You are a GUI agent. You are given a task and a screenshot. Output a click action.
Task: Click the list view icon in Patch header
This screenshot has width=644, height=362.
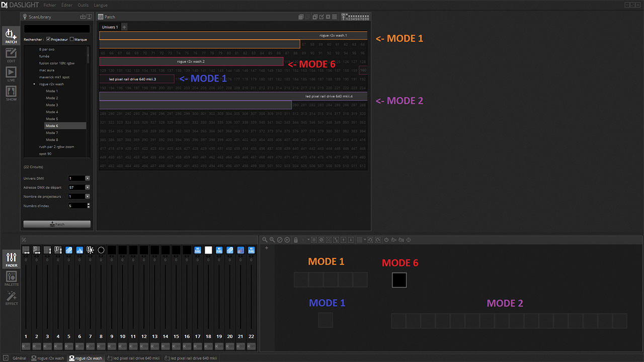tap(334, 17)
